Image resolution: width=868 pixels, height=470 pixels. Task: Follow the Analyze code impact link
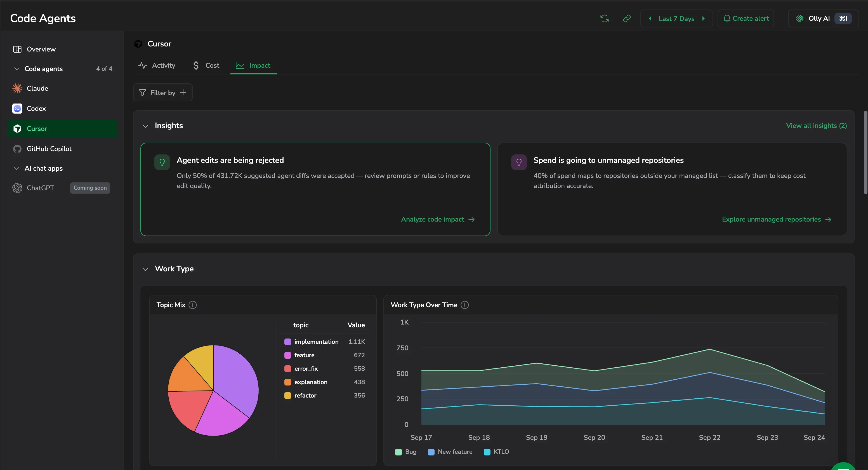(438, 219)
